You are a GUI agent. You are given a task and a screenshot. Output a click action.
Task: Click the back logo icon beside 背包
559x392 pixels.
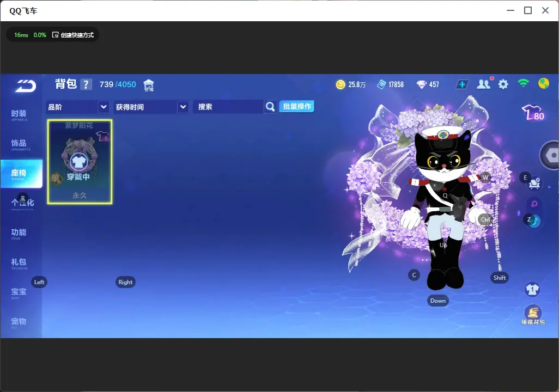[x=25, y=86]
